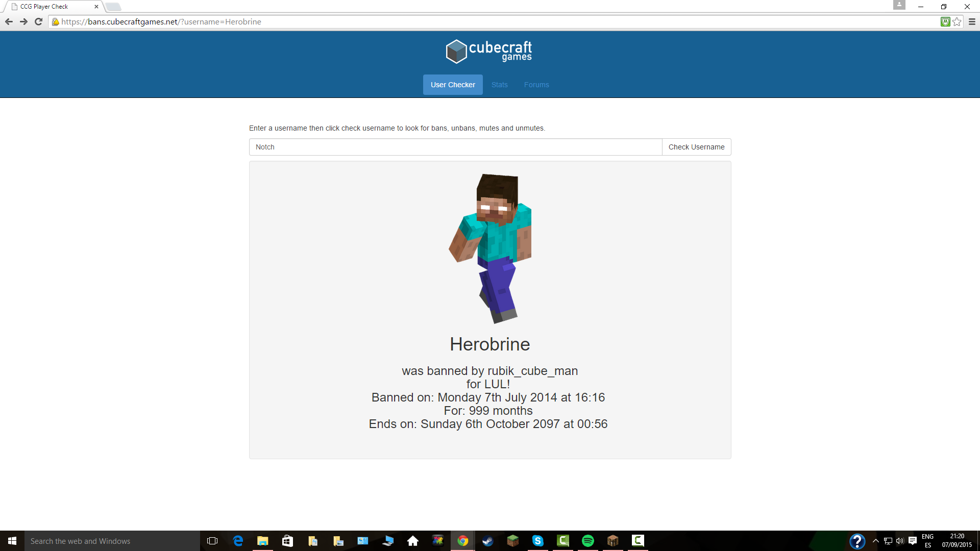Open the computer network taskbar icon

pyautogui.click(x=388, y=541)
